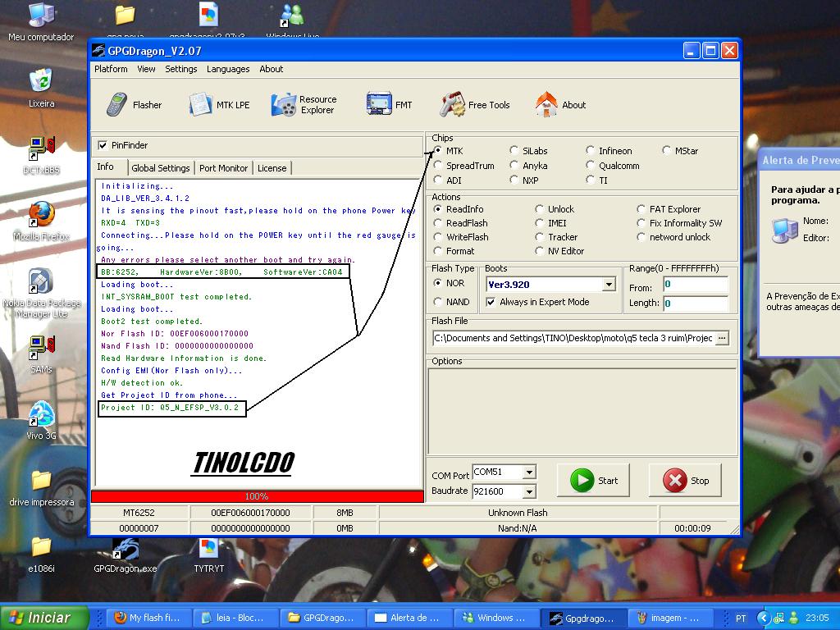840x630 pixels.
Task: Switch to the Port Monitor tab
Action: pyautogui.click(x=223, y=168)
